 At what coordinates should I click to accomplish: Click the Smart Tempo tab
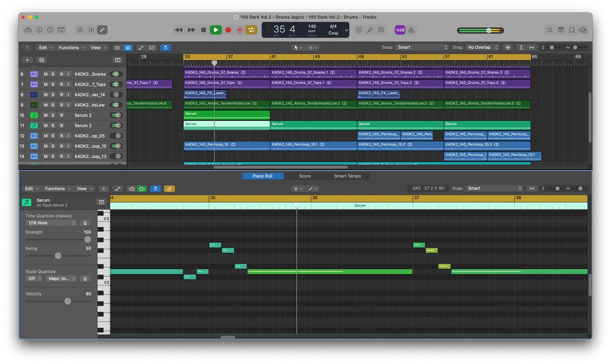tap(347, 176)
